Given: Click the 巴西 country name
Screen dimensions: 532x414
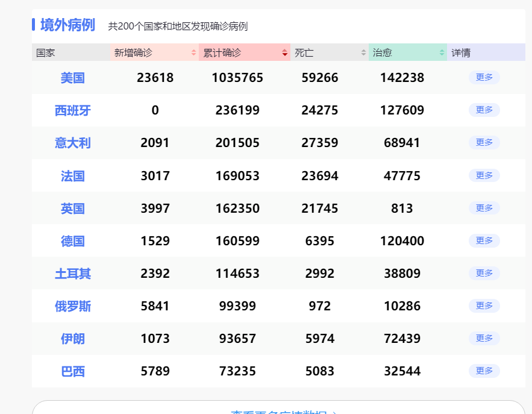Looking at the screenshot, I should point(73,371).
